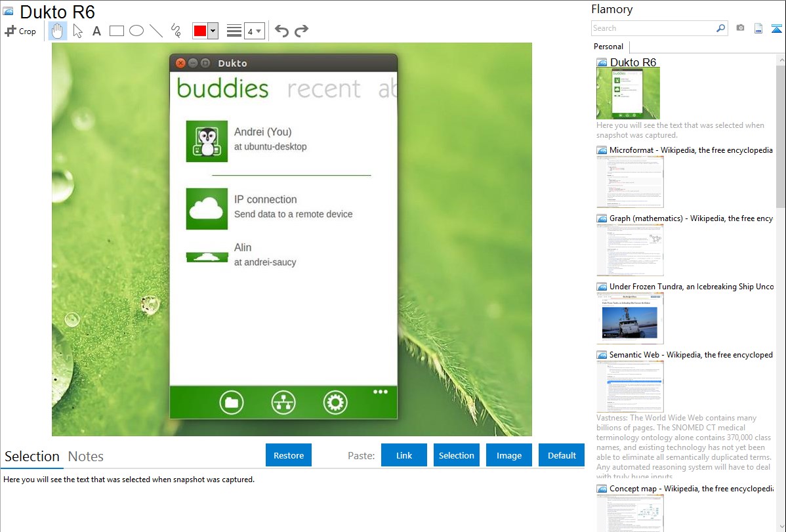786x532 pixels.
Task: Click the Dukto R6 list title
Action: tap(632, 62)
